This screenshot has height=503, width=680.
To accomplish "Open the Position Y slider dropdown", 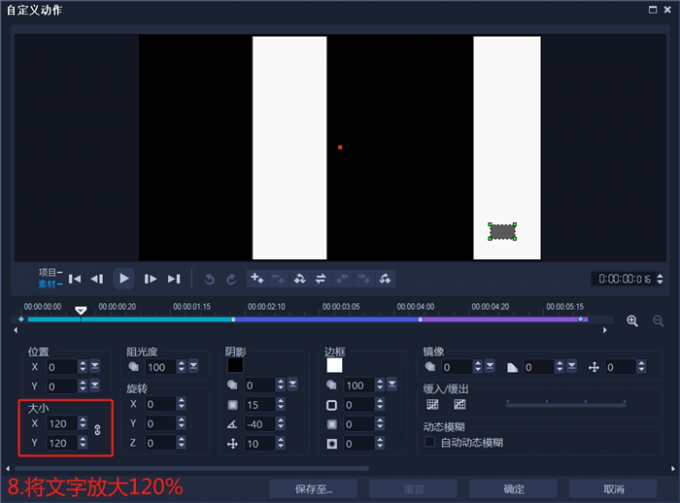I will tap(95, 385).
